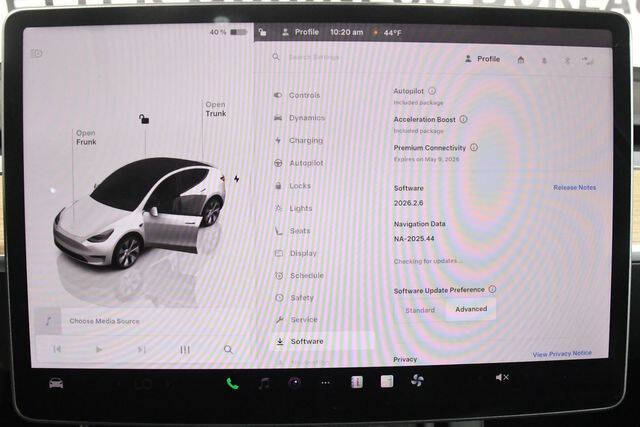Tap the car icon in bottom bar
Image resolution: width=640 pixels, height=427 pixels.
56,383
